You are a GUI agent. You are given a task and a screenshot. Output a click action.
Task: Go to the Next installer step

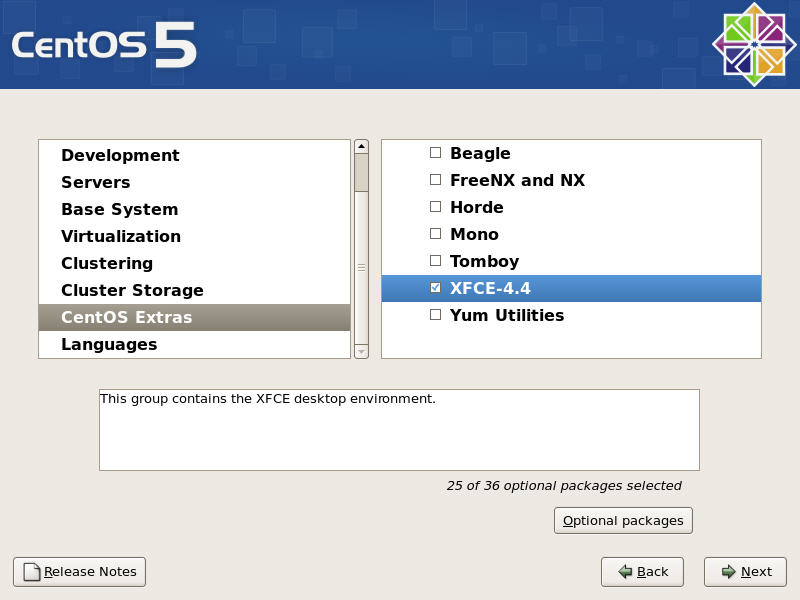(745, 572)
